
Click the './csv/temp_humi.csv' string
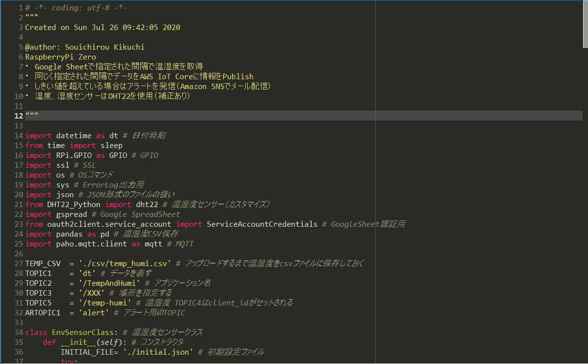pyautogui.click(x=125, y=263)
